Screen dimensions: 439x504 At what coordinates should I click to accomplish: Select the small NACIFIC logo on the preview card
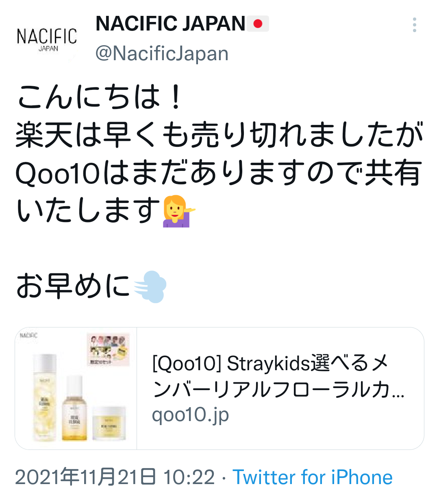[x=28, y=336]
